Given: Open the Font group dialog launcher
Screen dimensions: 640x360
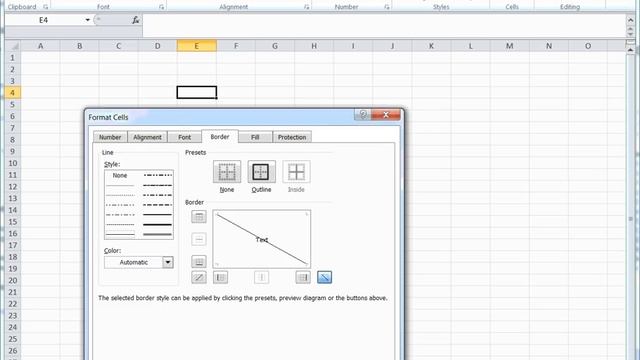Looking at the screenshot, I should (x=162, y=7).
